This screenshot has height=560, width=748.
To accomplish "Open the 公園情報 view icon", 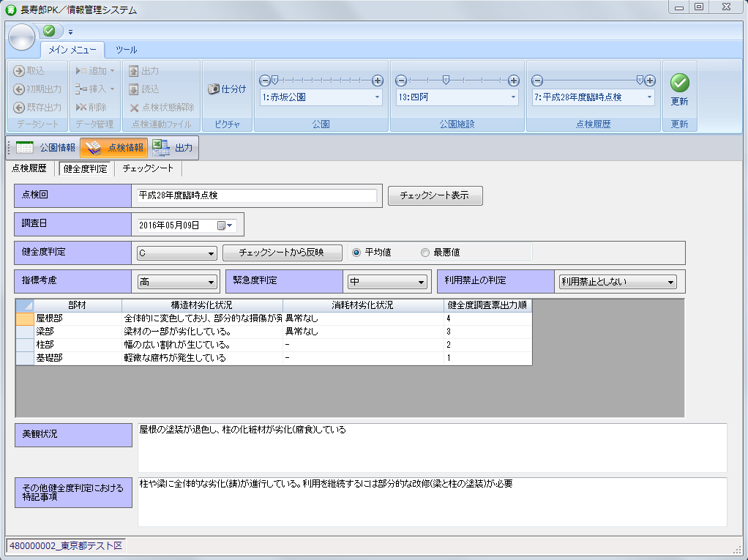I will pos(25,148).
